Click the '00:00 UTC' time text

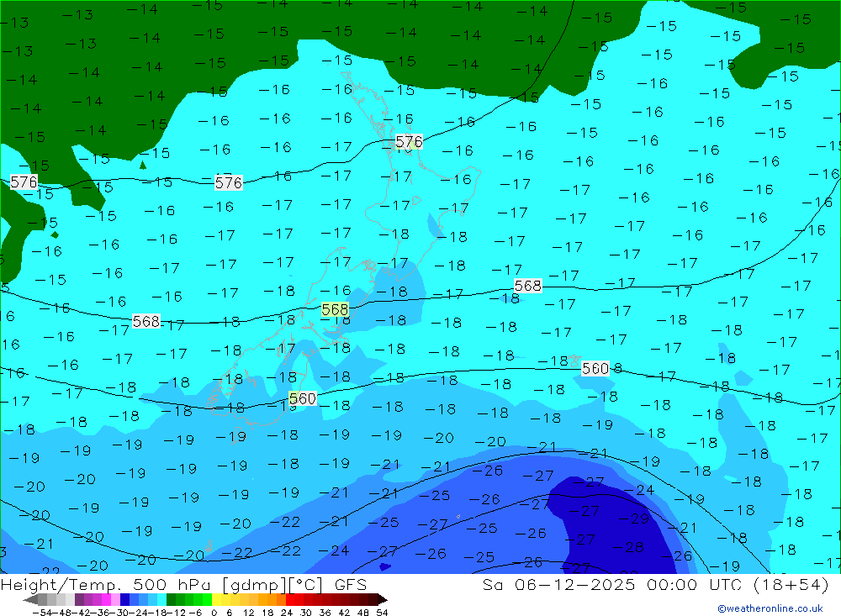(x=696, y=584)
